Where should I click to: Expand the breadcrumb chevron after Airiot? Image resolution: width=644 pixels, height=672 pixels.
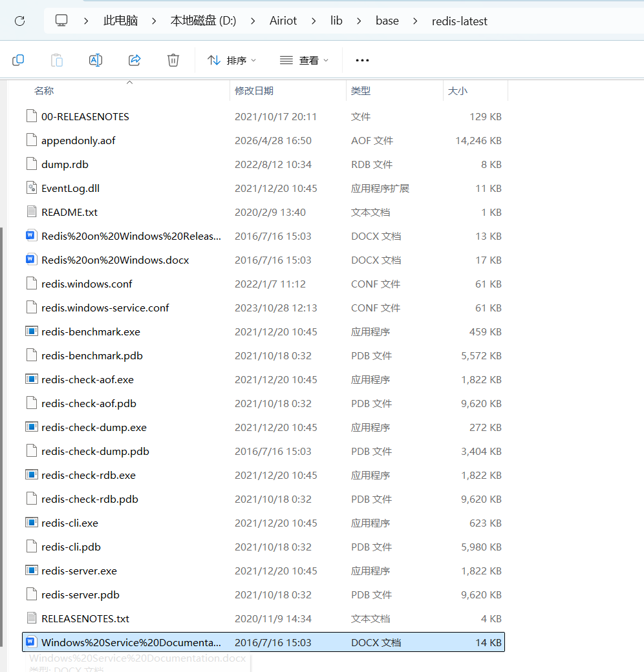click(313, 21)
